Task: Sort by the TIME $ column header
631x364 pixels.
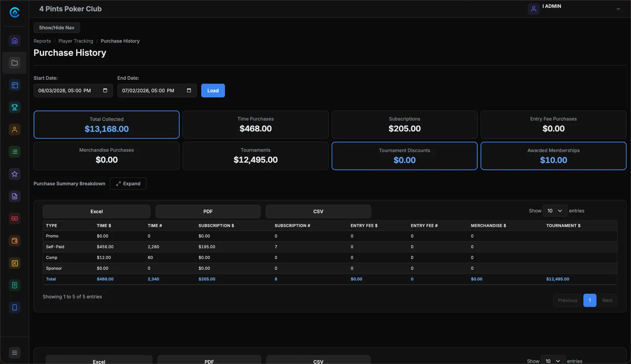Action: [x=104, y=226]
